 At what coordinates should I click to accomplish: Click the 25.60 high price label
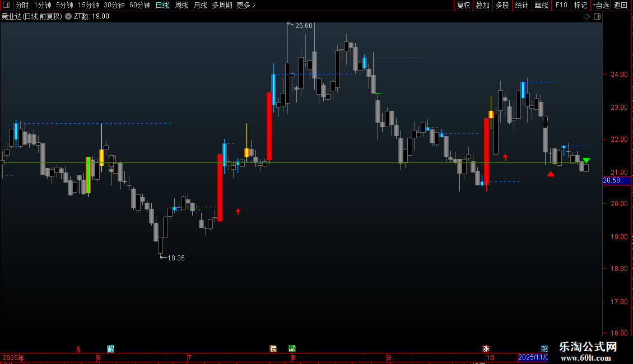(304, 26)
